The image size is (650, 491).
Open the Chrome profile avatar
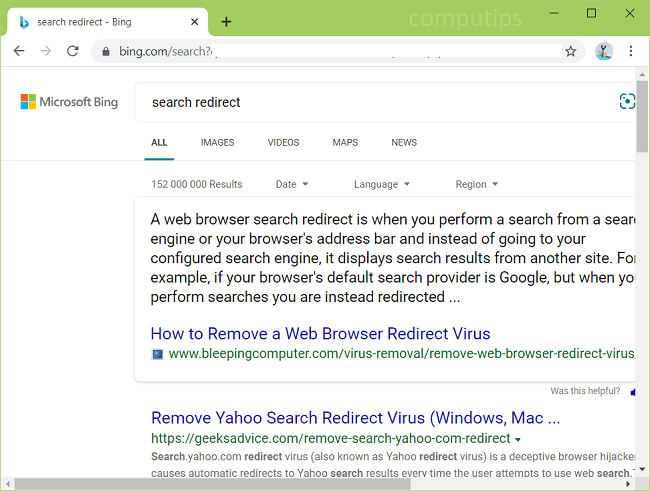(x=604, y=51)
